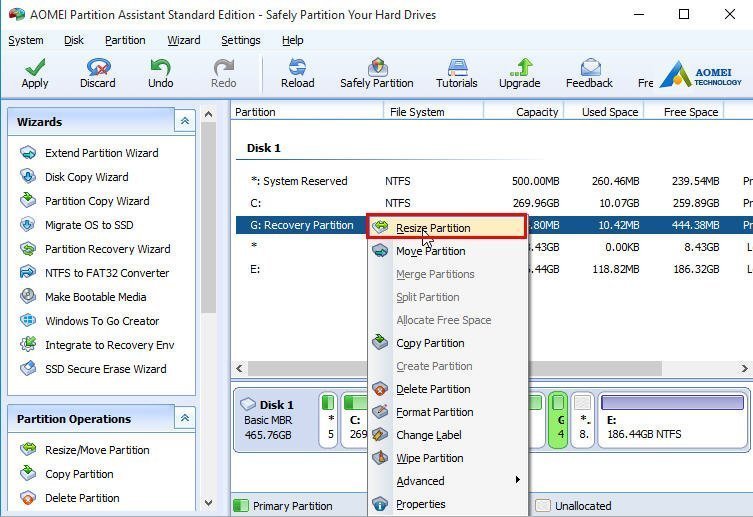753x517 pixels.
Task: Sort by Partition column header
Action: [x=307, y=112]
